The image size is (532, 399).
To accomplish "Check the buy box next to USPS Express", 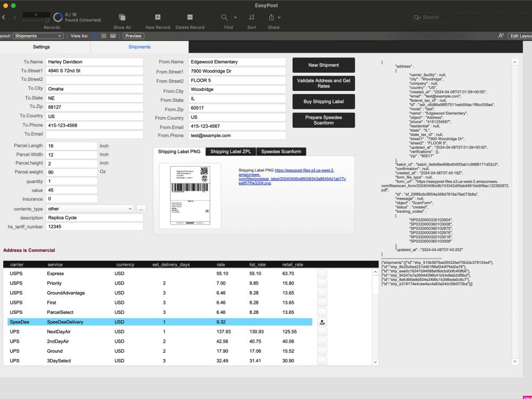I will [321, 273].
